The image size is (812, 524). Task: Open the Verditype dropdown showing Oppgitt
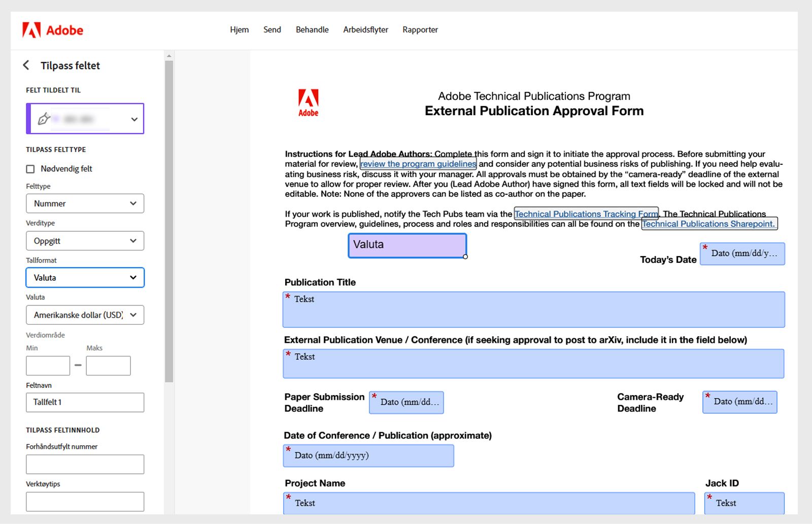(85, 241)
